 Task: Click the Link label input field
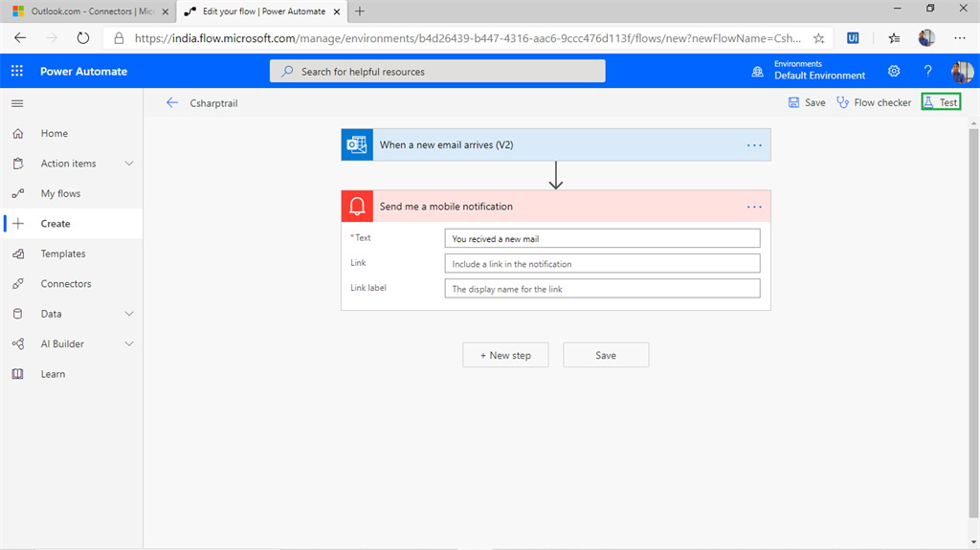603,288
